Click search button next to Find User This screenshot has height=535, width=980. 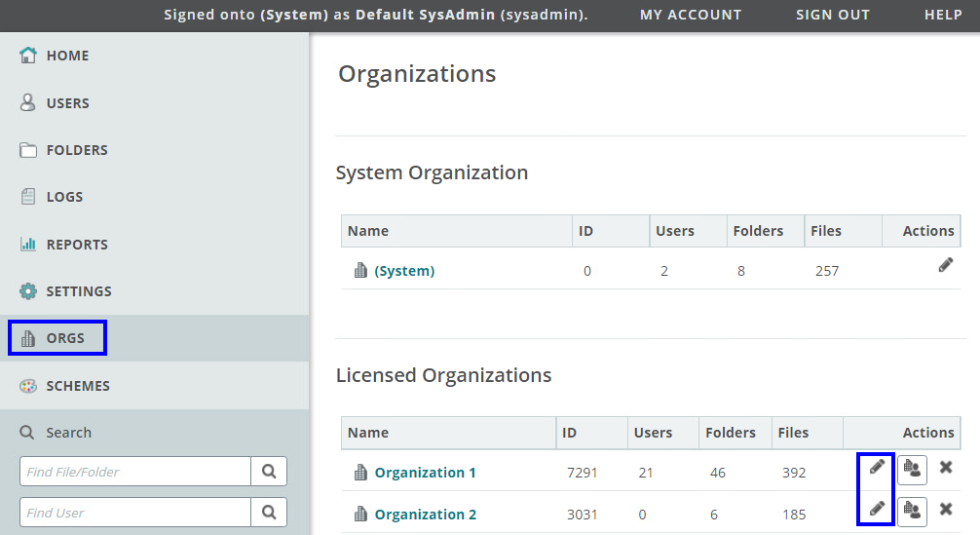pyautogui.click(x=269, y=513)
